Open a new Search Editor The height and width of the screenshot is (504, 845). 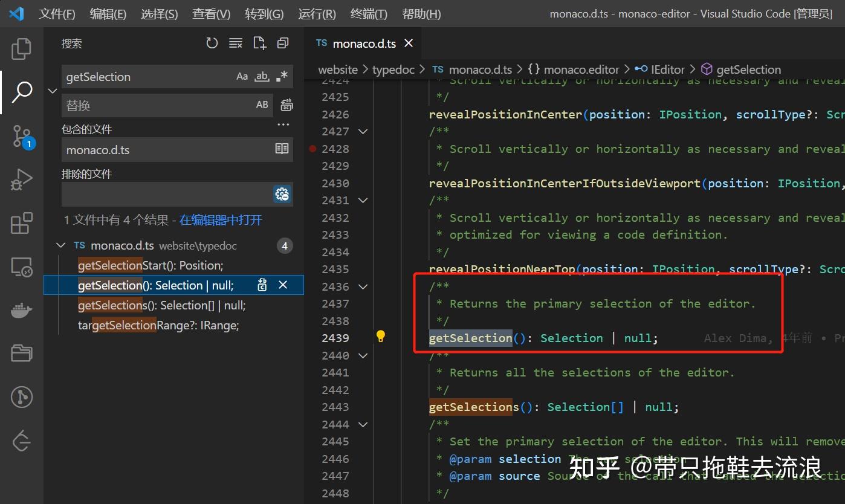[259, 43]
